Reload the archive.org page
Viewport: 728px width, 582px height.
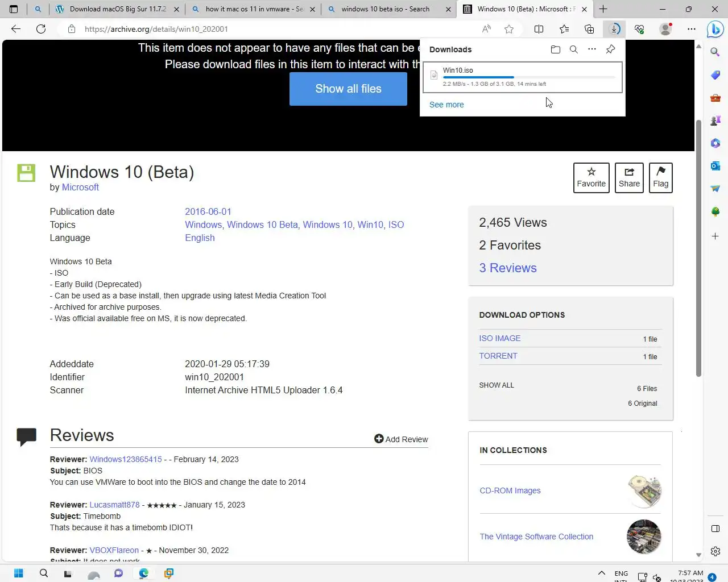41,29
